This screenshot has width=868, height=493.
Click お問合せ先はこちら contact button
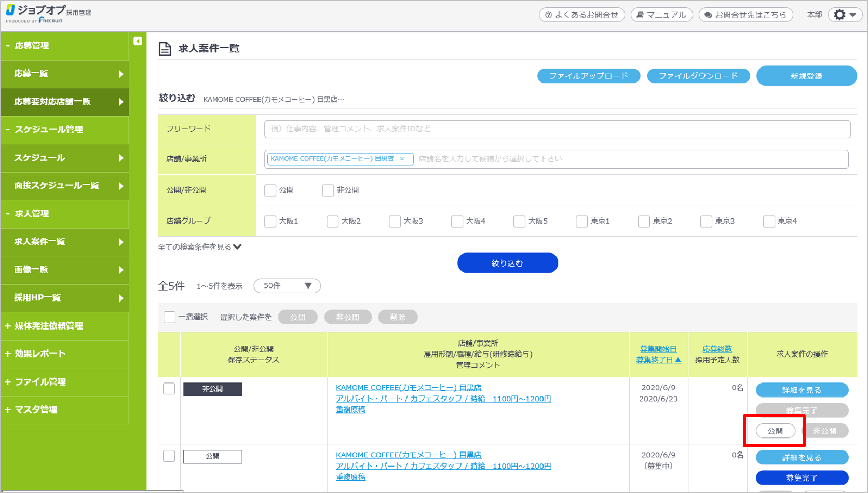pyautogui.click(x=745, y=15)
